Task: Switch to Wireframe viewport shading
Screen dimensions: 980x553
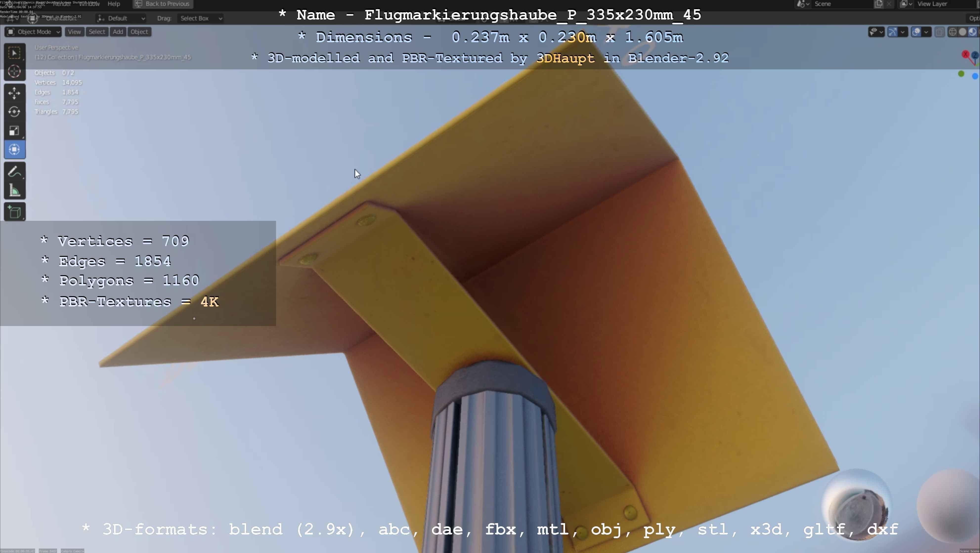Action: coord(952,32)
